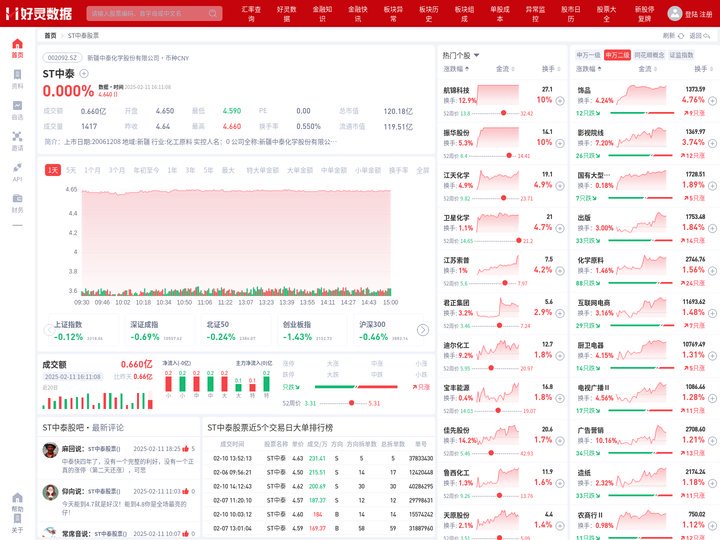Switch to 证监指数 sector tab
Viewport: 720px width, 540px height.
pos(681,55)
